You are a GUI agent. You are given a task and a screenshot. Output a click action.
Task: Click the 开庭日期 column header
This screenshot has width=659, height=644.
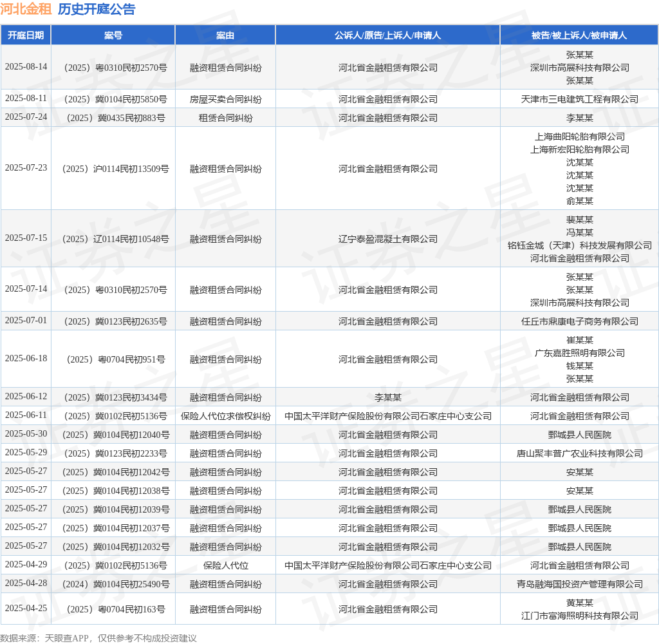click(26, 35)
